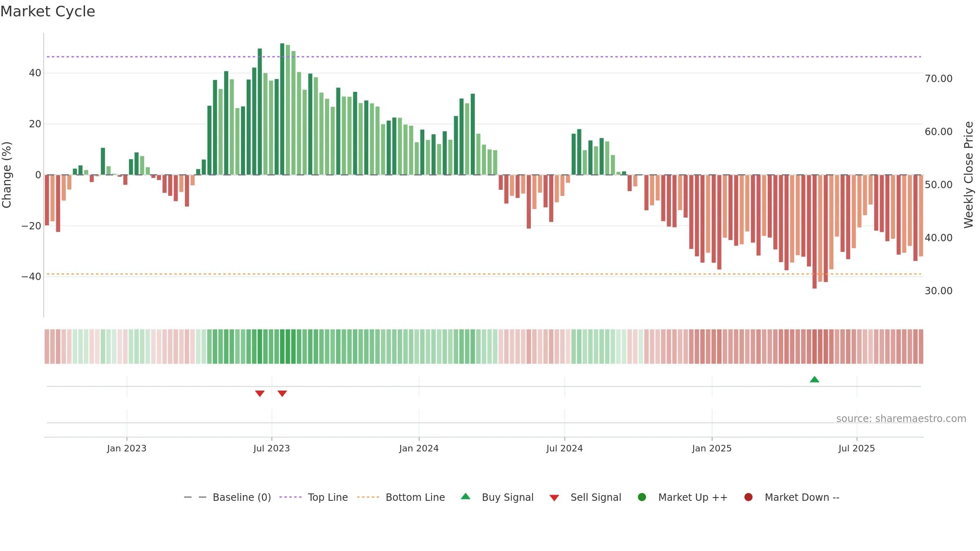The width and height of the screenshot is (980, 551).
Task: Toggle Sell Signal legend entry
Action: (x=585, y=498)
